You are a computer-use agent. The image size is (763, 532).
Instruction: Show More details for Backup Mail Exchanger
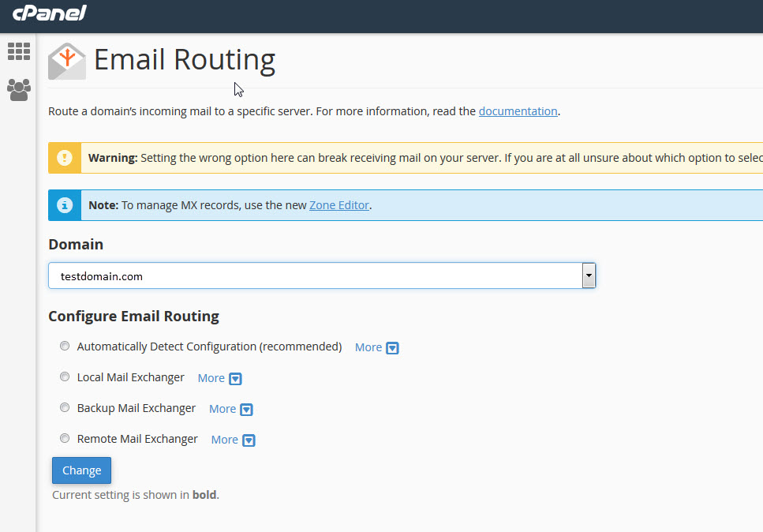click(x=230, y=409)
